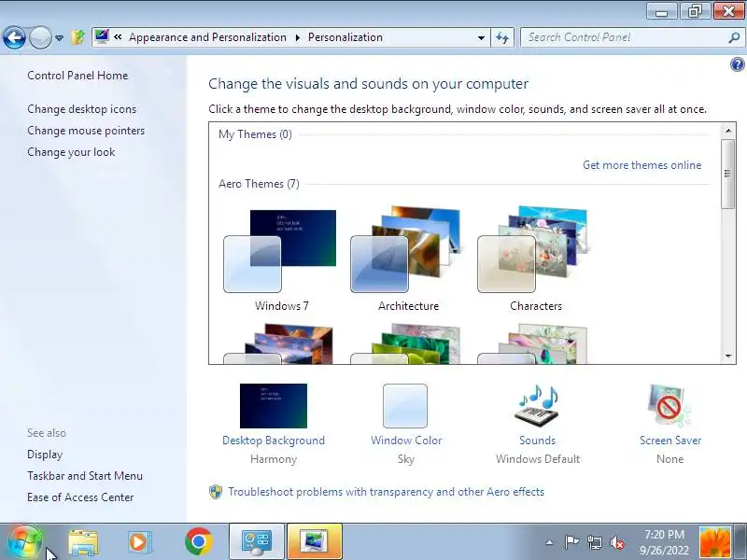The width and height of the screenshot is (747, 560).
Task: Pick the green-leaf nature theme
Action: coord(408,343)
